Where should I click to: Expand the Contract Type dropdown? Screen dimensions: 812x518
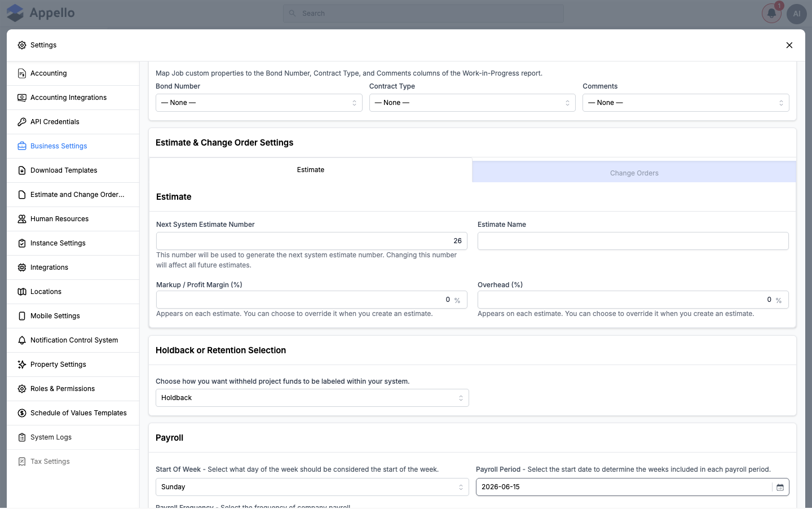(473, 103)
